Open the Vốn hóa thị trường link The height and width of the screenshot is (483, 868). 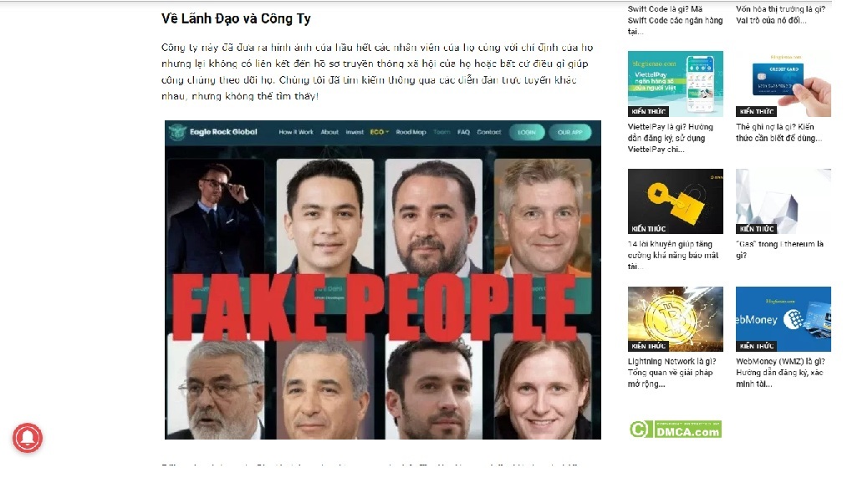780,14
